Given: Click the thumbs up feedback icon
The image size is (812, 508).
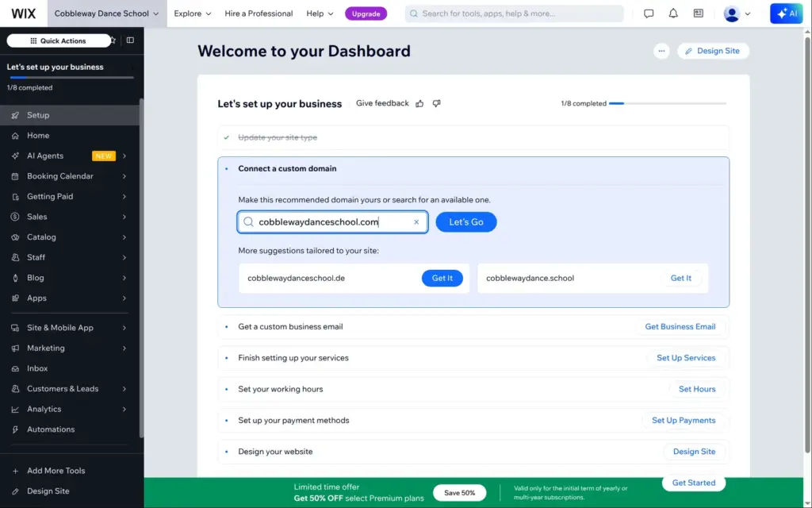Looking at the screenshot, I should [x=419, y=104].
